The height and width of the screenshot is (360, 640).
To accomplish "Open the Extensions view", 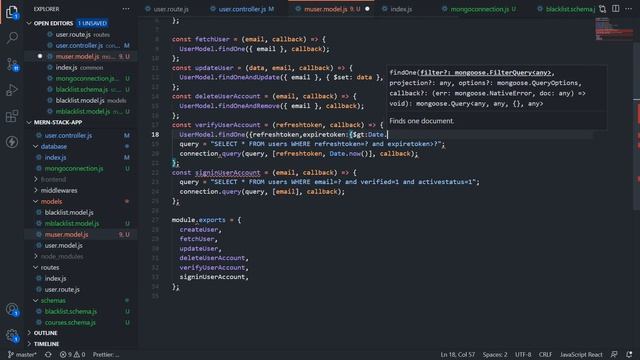I will tap(12, 116).
